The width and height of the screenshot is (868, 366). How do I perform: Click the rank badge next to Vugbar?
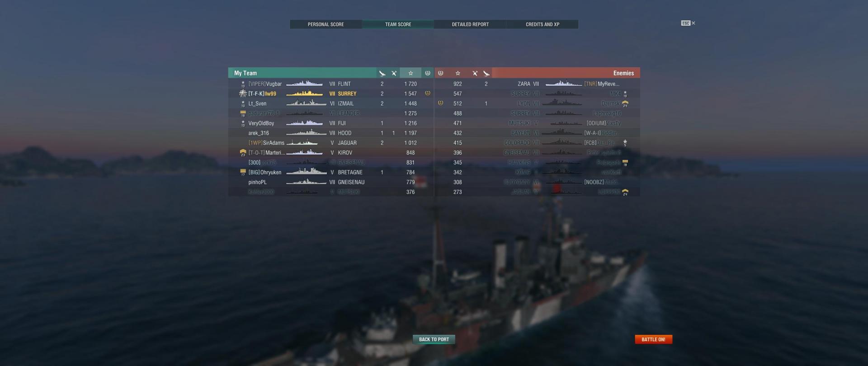pyautogui.click(x=243, y=84)
